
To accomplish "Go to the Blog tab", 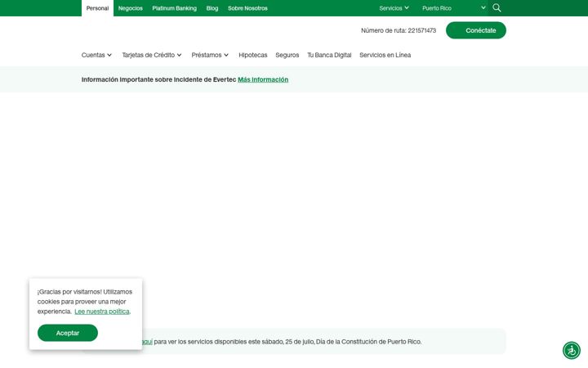I will point(212,8).
